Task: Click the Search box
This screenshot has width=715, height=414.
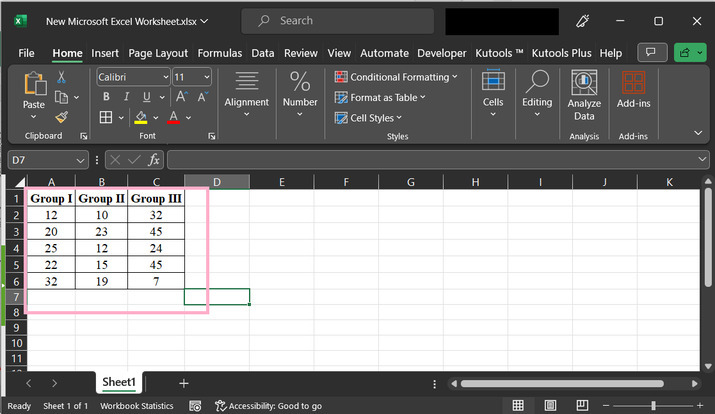Action: (x=337, y=21)
